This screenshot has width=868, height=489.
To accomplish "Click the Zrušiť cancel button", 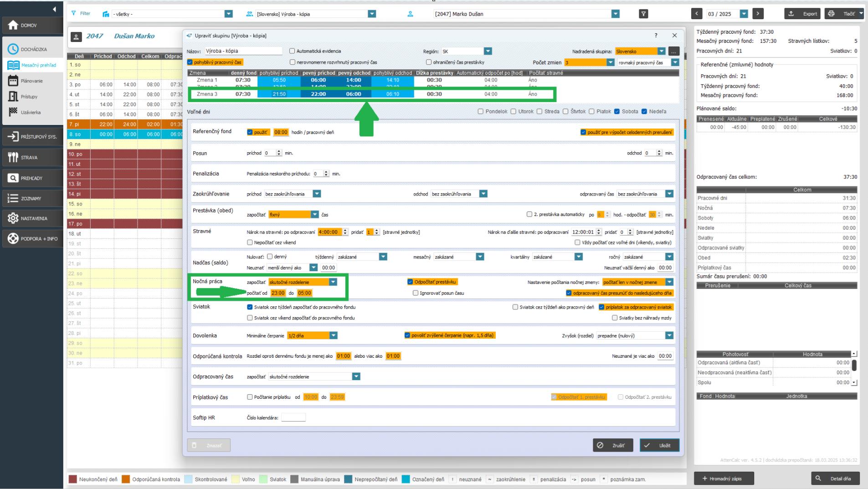I will point(613,445).
